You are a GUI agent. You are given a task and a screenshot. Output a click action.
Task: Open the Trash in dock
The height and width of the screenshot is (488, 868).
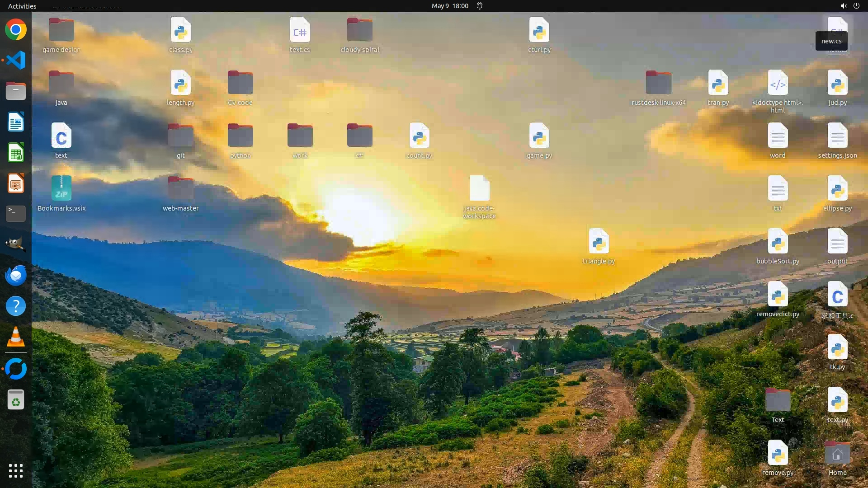coord(16,400)
